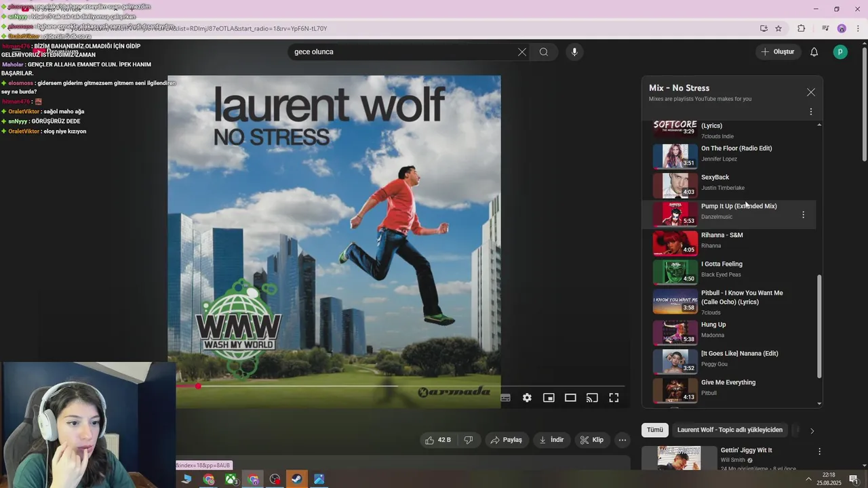This screenshot has height=488, width=868.
Task: Download the video with İndir
Action: pyautogui.click(x=551, y=440)
